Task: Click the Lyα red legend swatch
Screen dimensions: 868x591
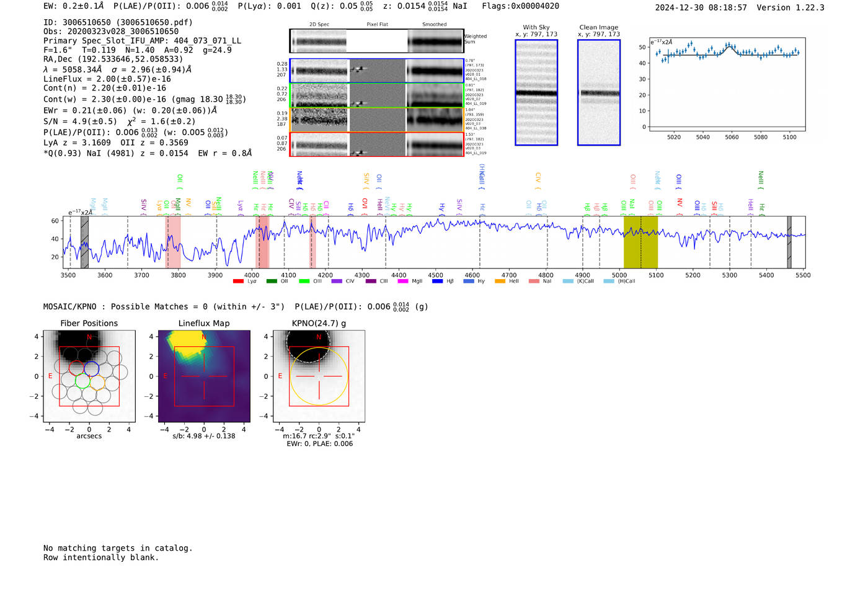Action: pos(238,282)
